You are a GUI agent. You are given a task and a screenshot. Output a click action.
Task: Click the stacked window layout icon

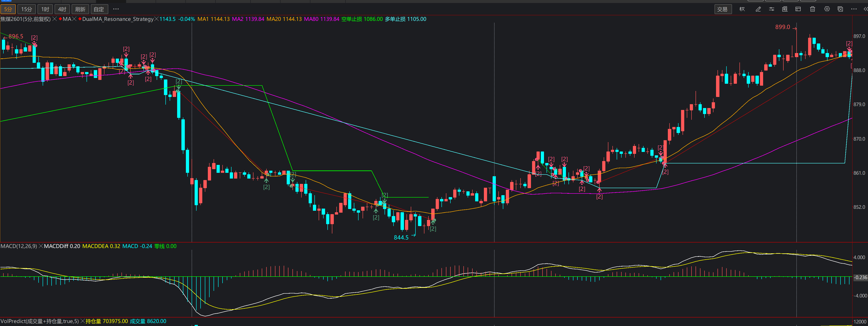tap(785, 9)
